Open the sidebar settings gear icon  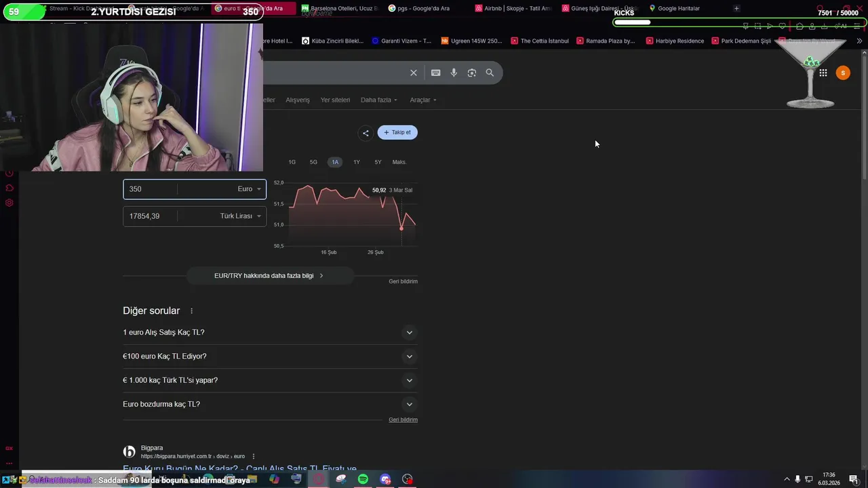pyautogui.click(x=9, y=203)
